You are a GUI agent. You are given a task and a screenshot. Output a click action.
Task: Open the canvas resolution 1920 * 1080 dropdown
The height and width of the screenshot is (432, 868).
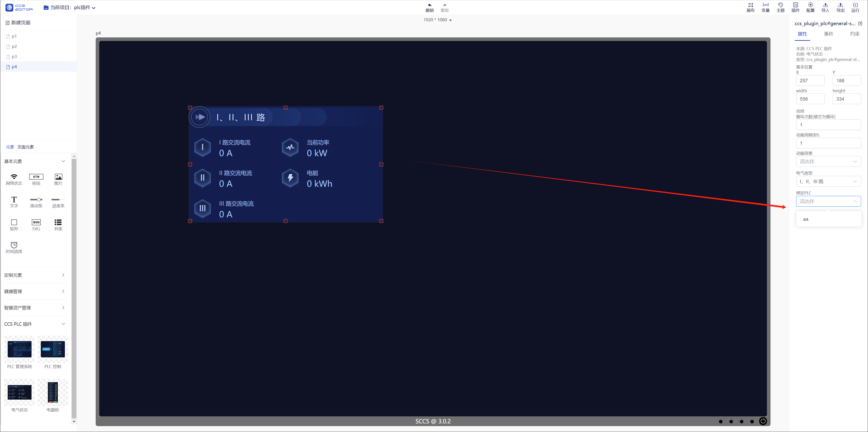click(437, 20)
